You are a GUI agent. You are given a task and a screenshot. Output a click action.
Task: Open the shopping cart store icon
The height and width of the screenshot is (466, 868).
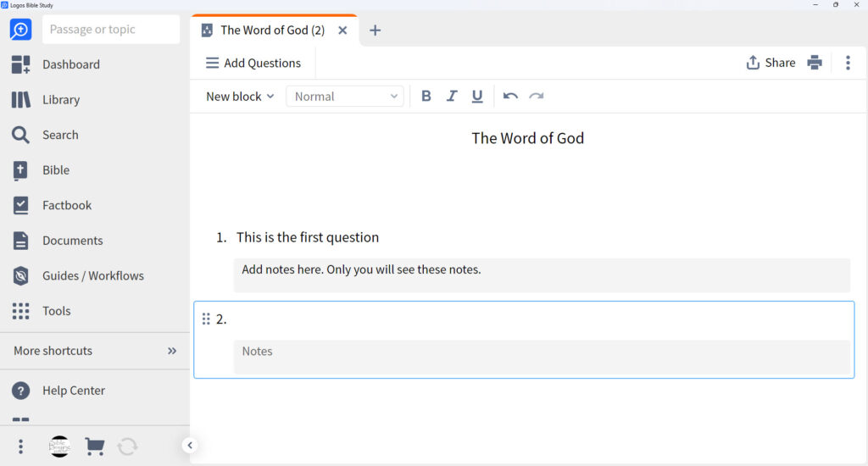pos(95,446)
